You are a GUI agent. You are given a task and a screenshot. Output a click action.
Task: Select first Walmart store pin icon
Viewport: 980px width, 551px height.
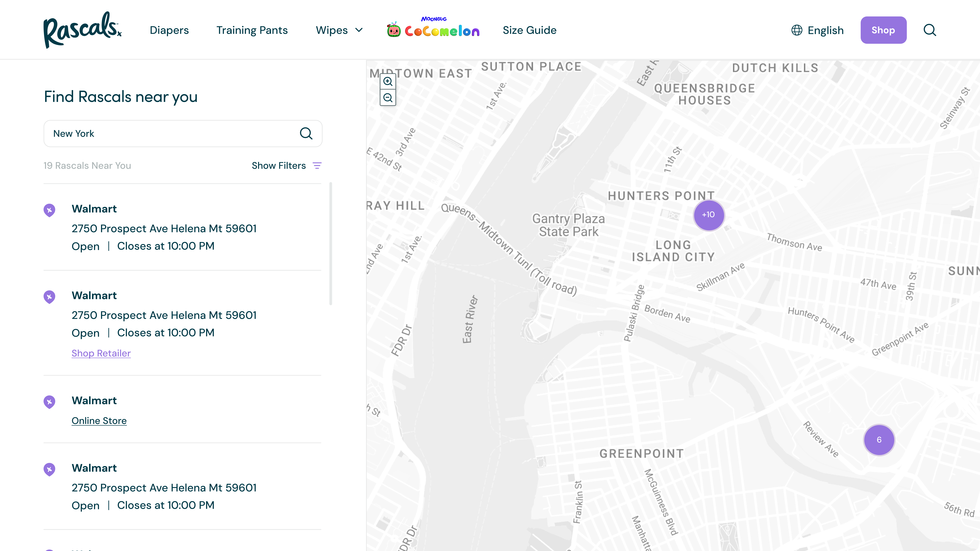point(49,210)
